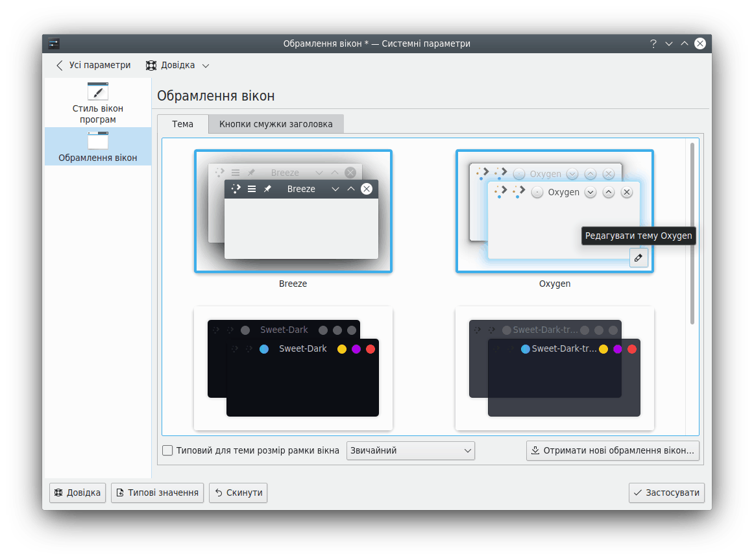754x560 pixels.
Task: Click the Довідка lifebuoy icon in toolbar
Action: [x=151, y=66]
